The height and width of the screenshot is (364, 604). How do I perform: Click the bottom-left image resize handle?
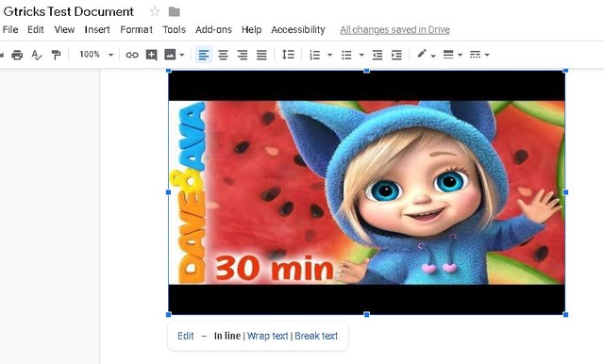168,315
